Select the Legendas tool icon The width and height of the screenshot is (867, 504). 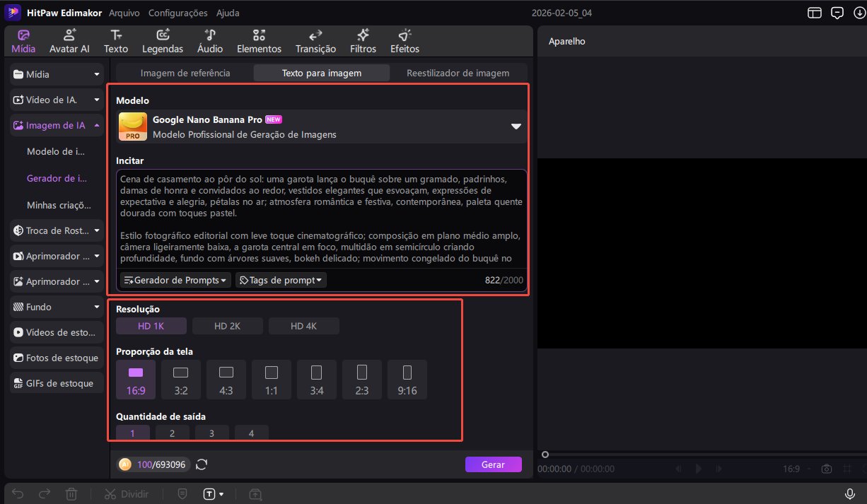point(163,41)
